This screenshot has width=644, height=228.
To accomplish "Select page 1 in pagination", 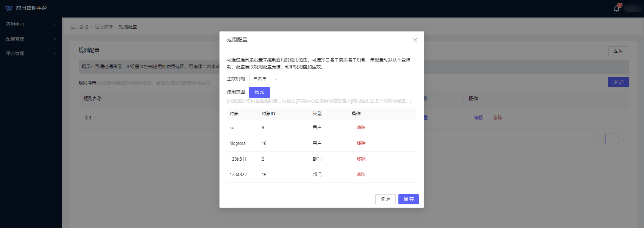I will tap(611, 139).
